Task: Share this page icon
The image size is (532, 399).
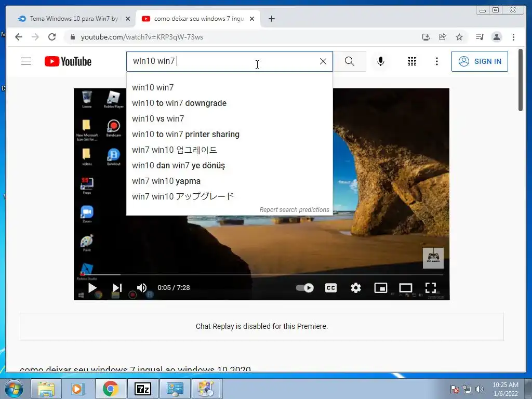Action: (x=443, y=37)
